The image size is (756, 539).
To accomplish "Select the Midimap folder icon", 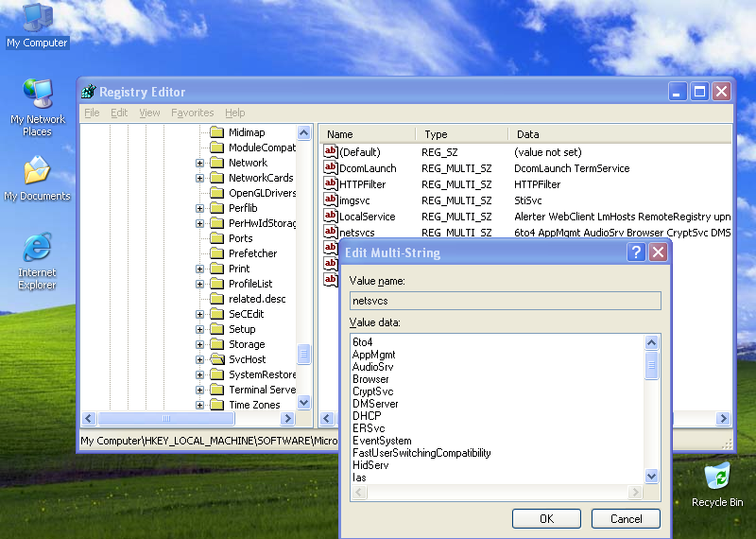I will point(217,132).
